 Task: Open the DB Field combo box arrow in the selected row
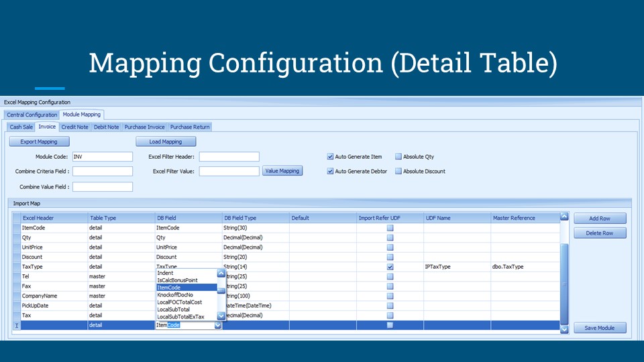coord(217,325)
